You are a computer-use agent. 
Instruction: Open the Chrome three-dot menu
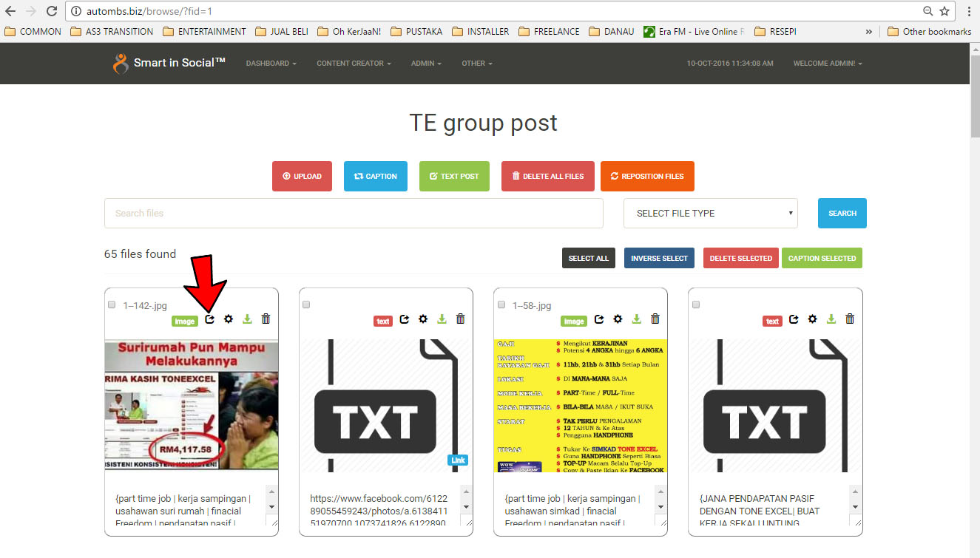(969, 11)
